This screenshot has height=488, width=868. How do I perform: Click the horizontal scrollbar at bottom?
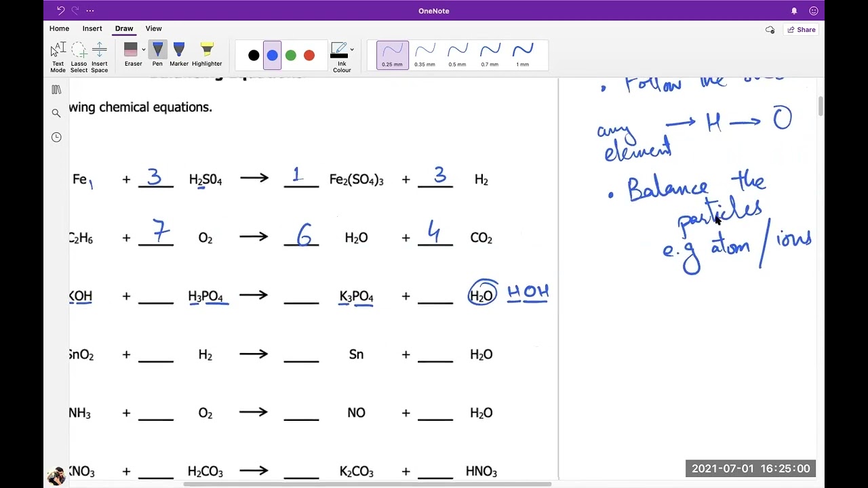[367, 484]
